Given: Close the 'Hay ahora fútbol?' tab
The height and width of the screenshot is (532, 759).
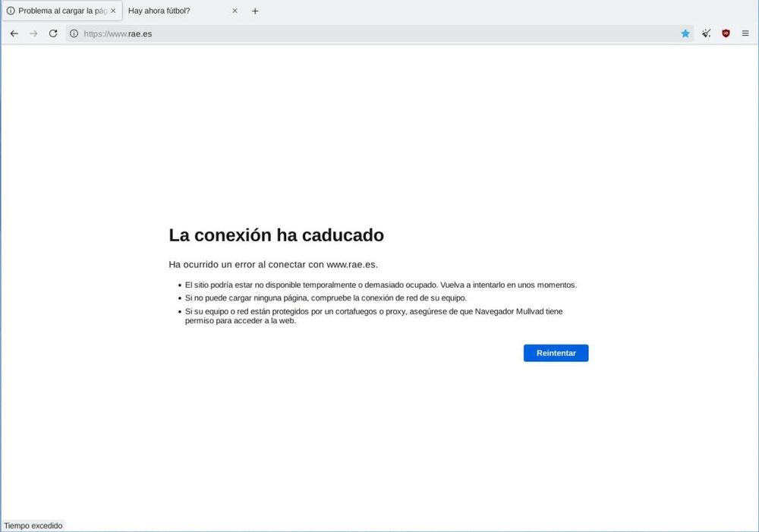Looking at the screenshot, I should [x=235, y=11].
